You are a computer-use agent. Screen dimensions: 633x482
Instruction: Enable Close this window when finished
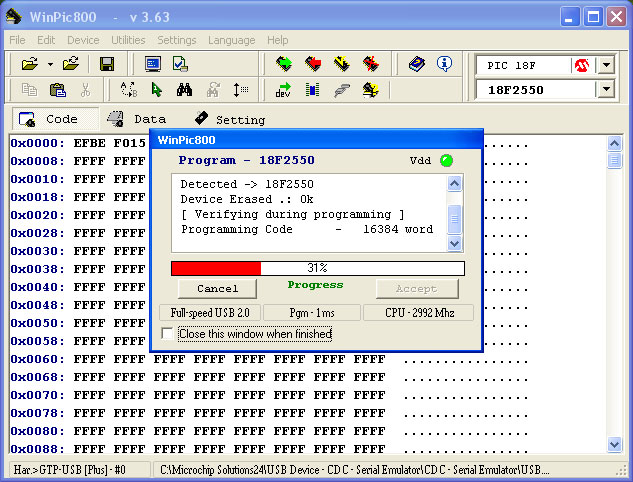coord(167,334)
